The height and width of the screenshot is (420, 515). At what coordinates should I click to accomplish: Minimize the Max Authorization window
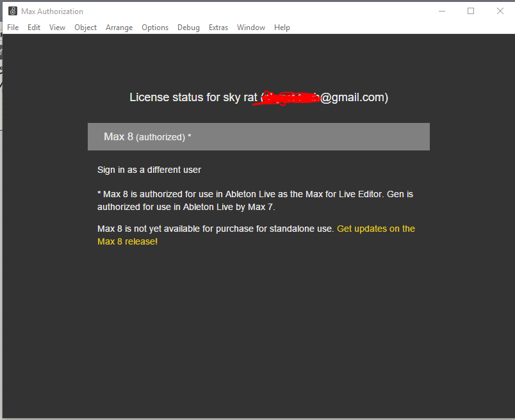tap(442, 11)
